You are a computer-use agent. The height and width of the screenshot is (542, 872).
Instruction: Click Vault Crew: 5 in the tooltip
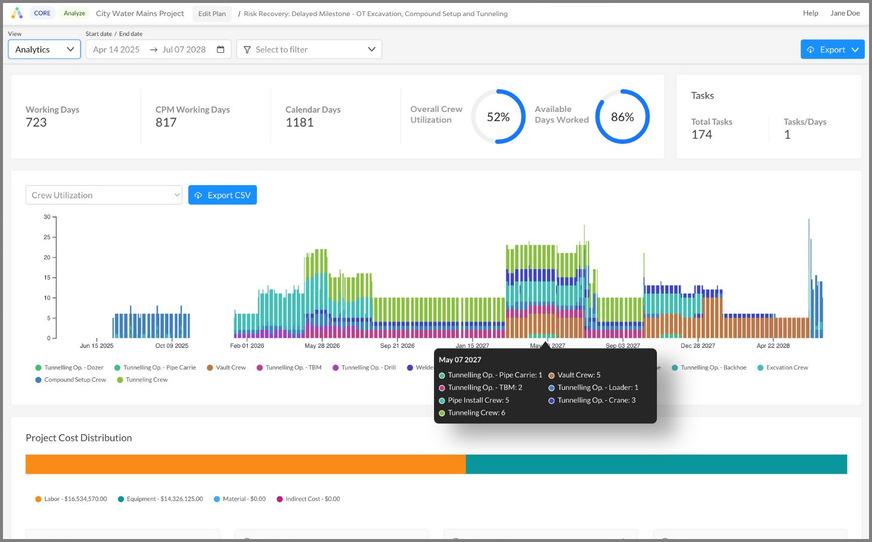pos(574,375)
